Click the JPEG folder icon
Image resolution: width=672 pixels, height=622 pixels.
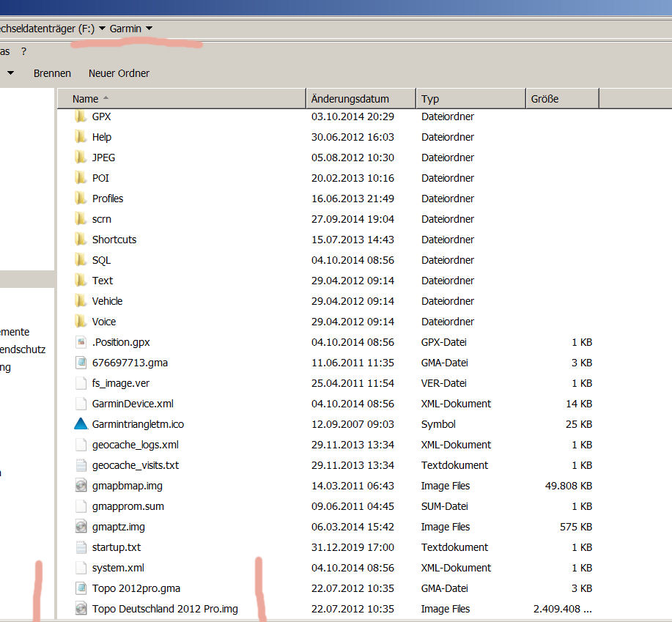tap(80, 158)
